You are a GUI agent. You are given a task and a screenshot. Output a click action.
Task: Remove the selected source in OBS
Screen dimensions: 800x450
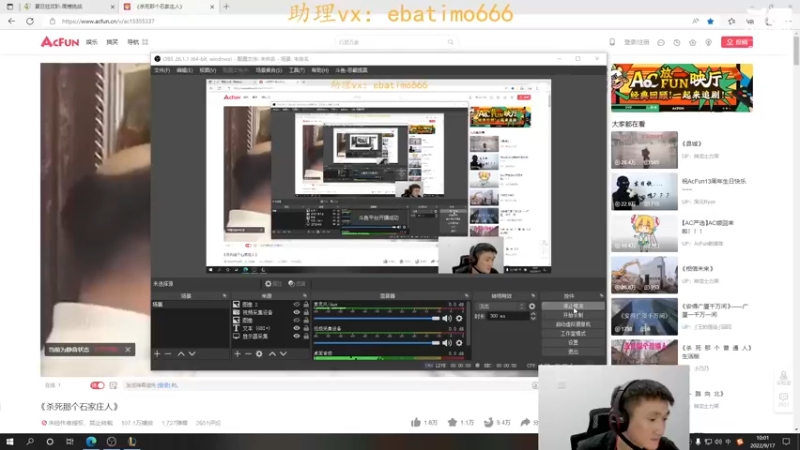point(248,354)
